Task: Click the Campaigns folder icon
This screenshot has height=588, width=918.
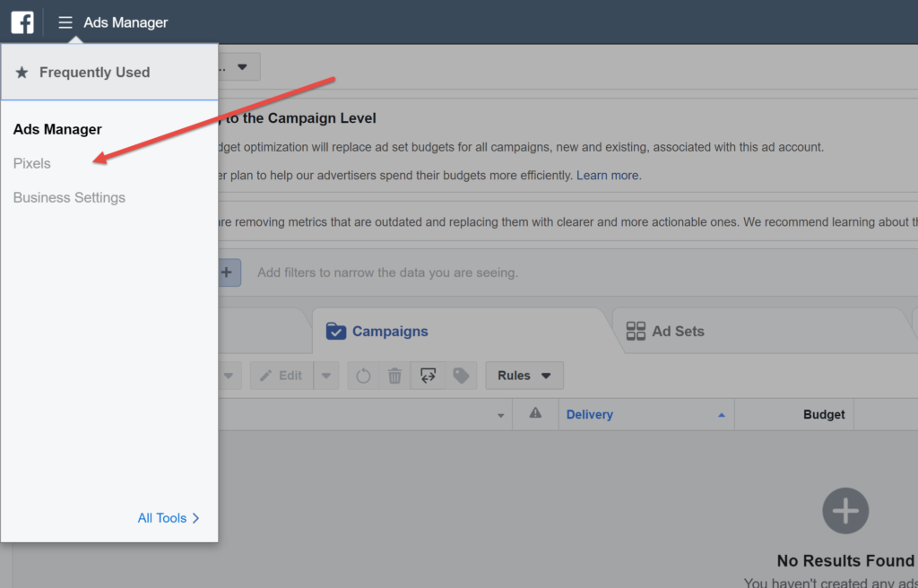Action: (x=336, y=331)
